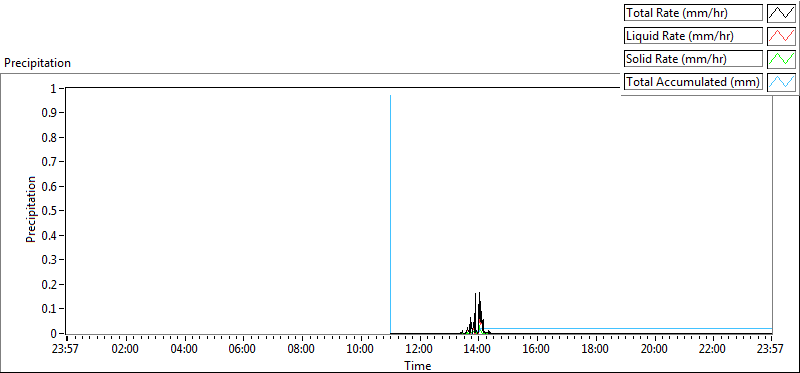Image resolution: width=800 pixels, height=373 pixels.
Task: Click the Time axis title
Action: point(418,365)
